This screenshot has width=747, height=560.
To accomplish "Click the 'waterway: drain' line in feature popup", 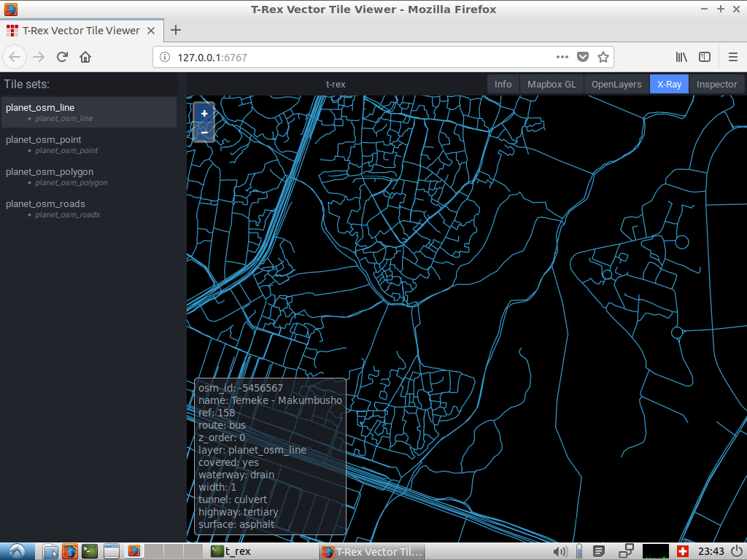I will [236, 475].
